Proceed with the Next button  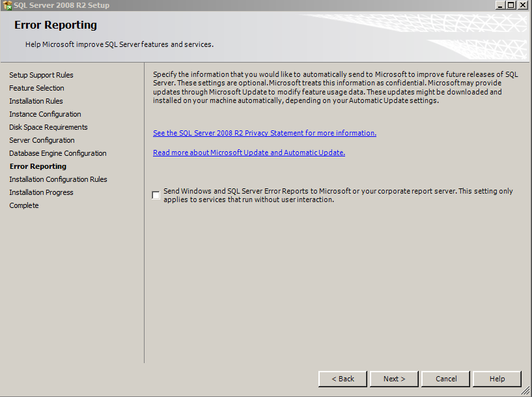pos(394,379)
